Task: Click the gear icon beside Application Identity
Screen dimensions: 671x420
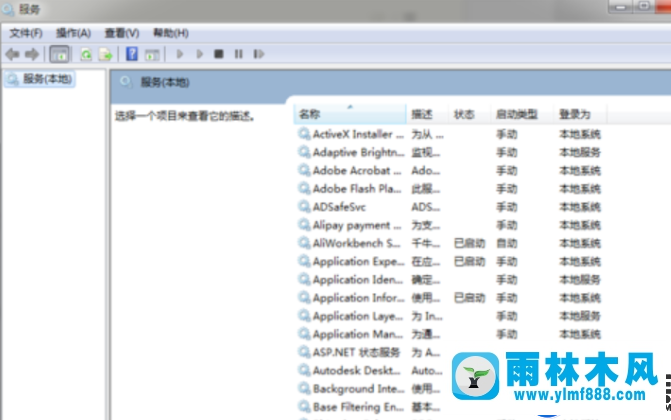Action: point(304,280)
